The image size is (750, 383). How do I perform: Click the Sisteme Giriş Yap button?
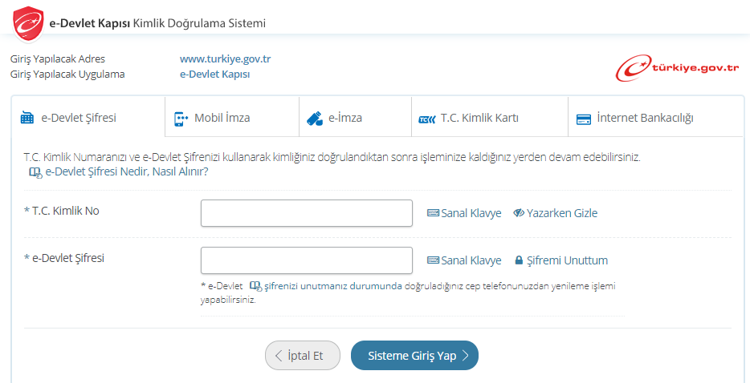(x=415, y=355)
